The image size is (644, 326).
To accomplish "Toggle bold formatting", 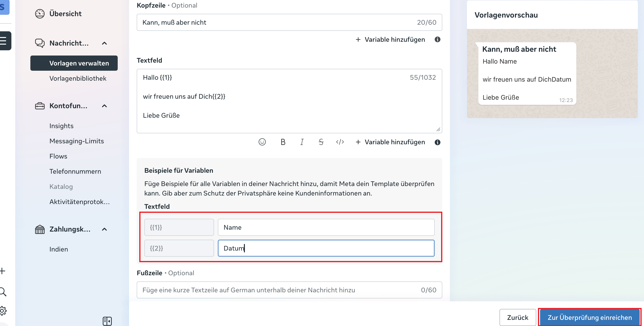I will [283, 142].
